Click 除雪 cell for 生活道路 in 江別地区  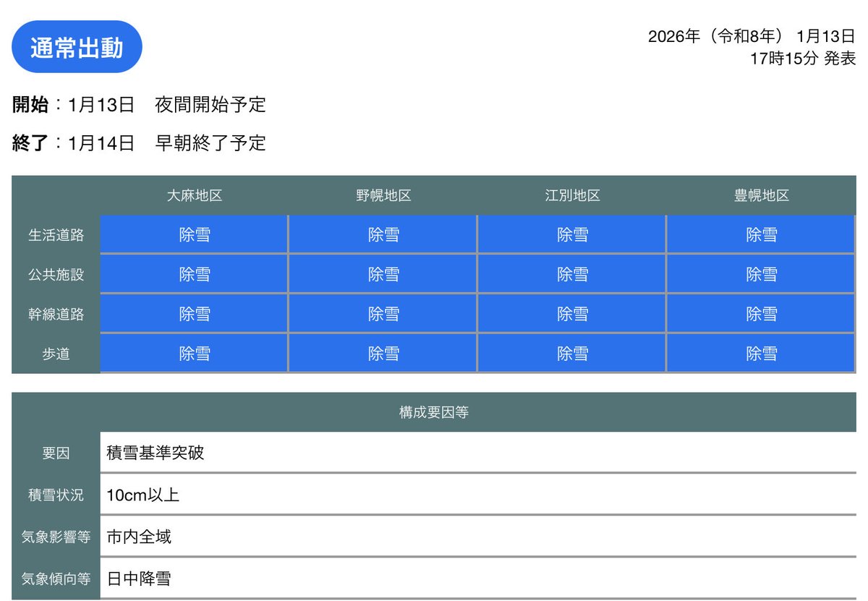coord(572,235)
